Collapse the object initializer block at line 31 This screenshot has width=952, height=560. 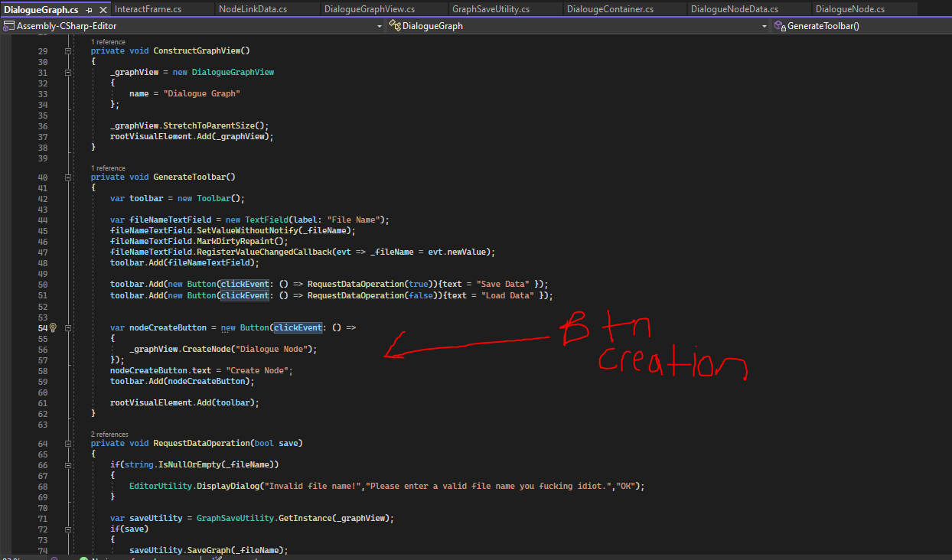coord(68,72)
